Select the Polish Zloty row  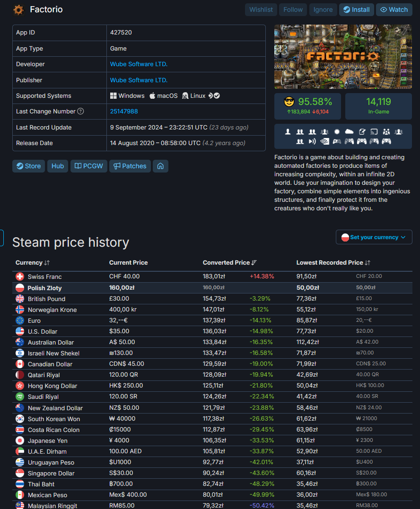tap(212, 288)
